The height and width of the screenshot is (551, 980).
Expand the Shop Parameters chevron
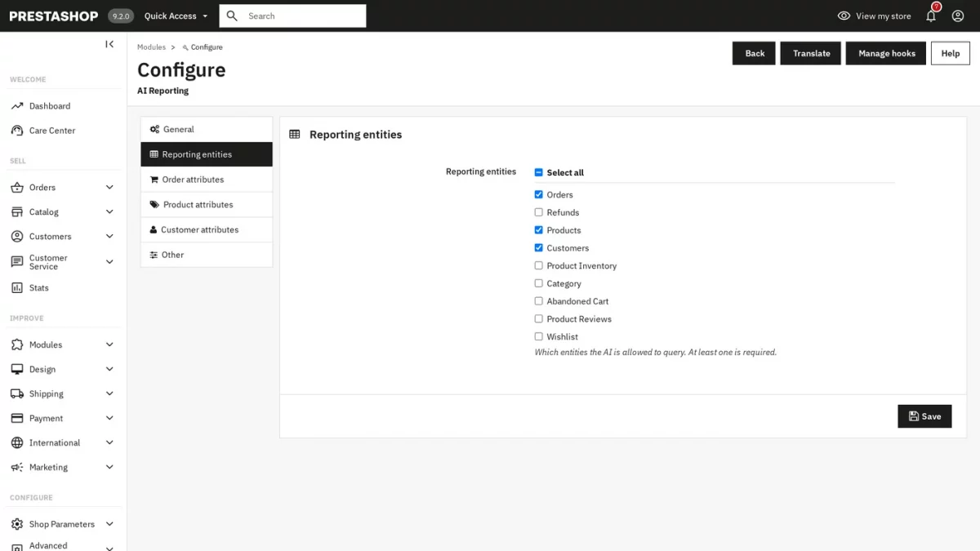109,524
